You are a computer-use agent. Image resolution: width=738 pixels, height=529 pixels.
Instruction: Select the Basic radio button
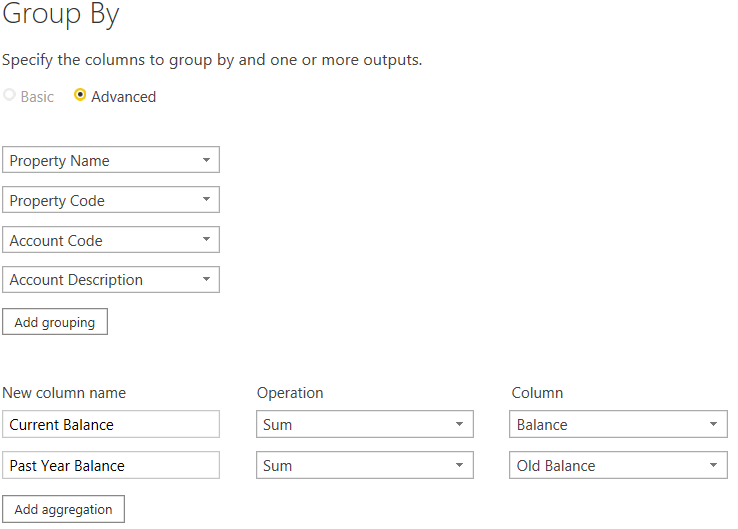9,95
